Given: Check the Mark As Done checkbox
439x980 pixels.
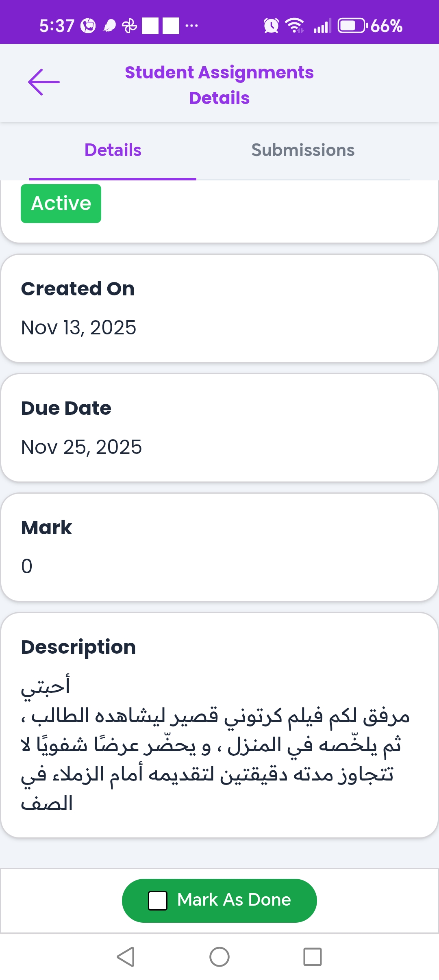Looking at the screenshot, I should point(158,900).
